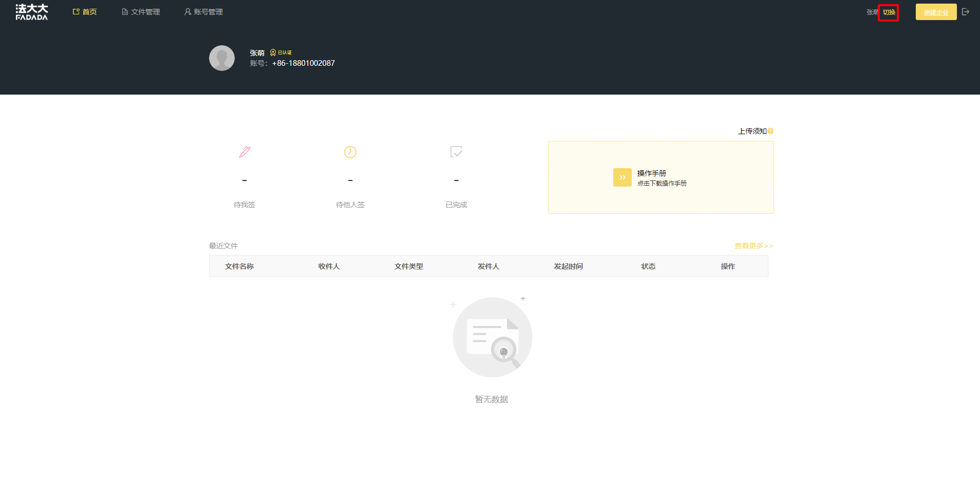Viewport: 980px width, 491px height.
Task: Click the FADADA logo in the header
Action: pos(32,12)
